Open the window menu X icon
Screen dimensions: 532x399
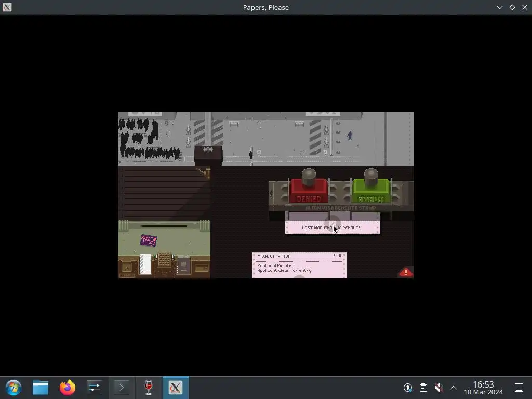click(x=7, y=7)
